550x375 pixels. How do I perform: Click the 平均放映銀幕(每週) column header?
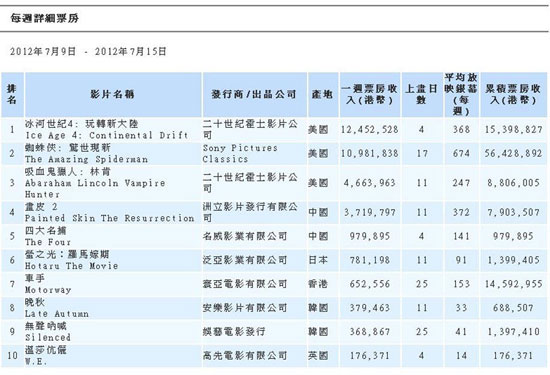[461, 94]
